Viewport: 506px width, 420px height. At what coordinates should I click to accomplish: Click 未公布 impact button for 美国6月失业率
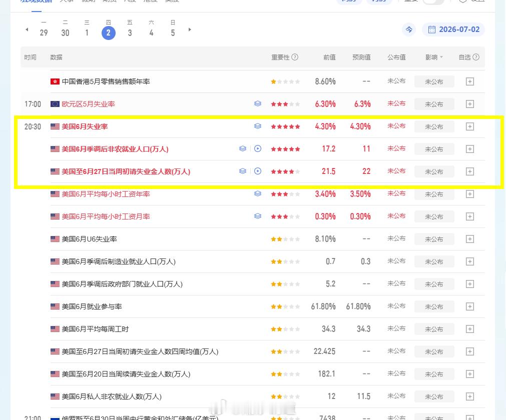[x=434, y=126]
